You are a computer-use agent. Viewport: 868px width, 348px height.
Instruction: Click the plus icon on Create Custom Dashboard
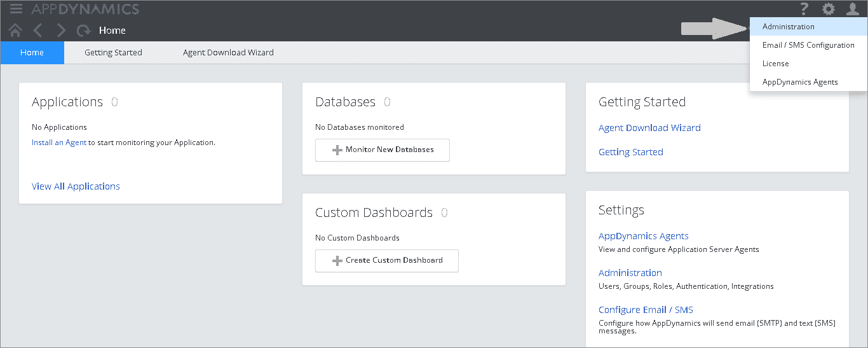click(x=337, y=261)
